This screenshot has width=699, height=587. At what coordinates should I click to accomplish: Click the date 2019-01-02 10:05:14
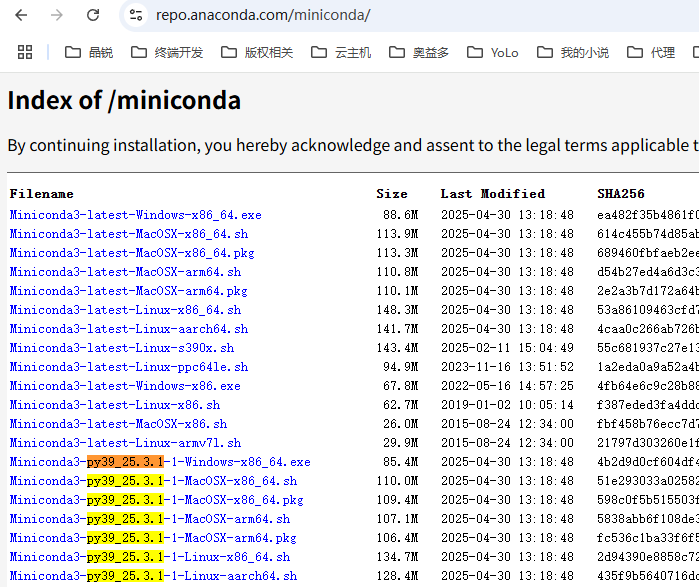[507, 405]
